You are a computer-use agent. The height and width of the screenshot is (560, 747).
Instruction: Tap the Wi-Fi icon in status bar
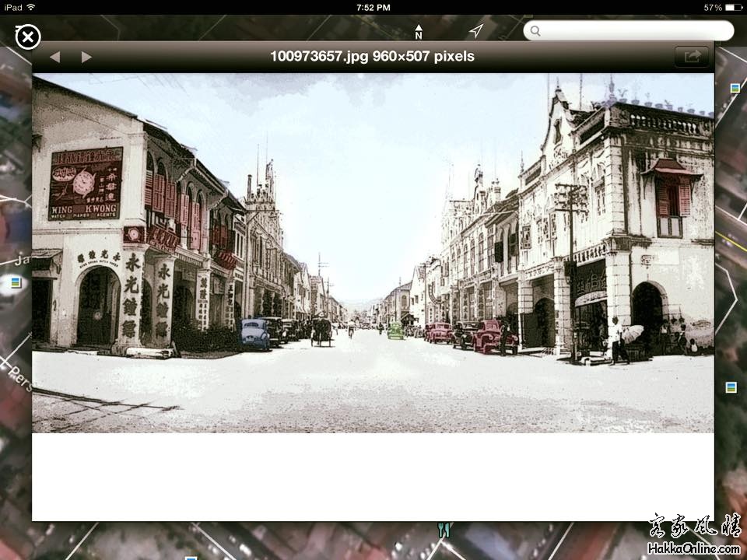pyautogui.click(x=31, y=7)
